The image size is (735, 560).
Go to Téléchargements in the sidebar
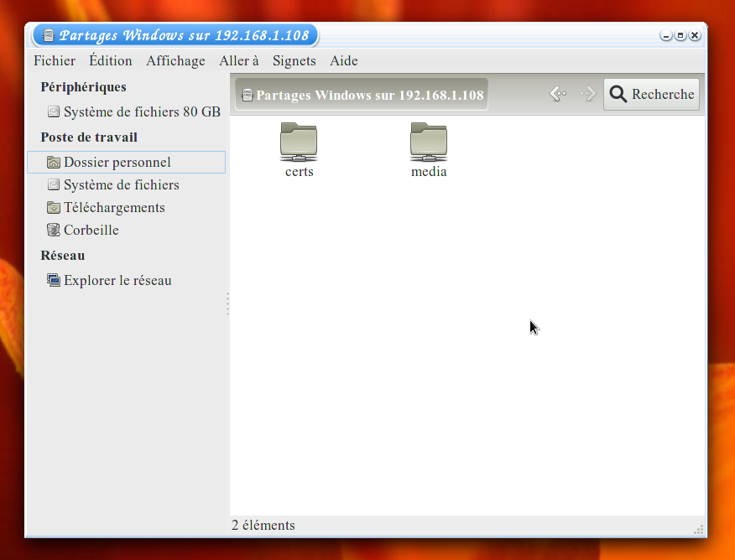(x=127, y=207)
